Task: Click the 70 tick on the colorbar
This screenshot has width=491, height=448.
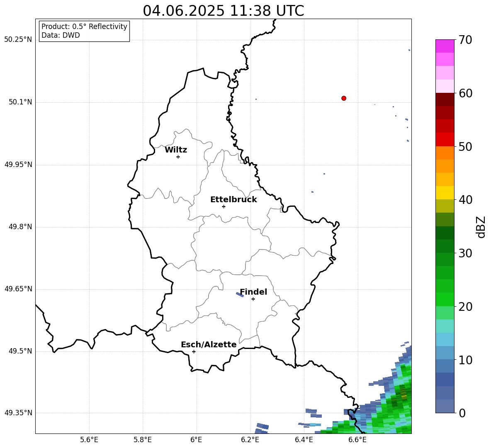Action: coord(466,40)
